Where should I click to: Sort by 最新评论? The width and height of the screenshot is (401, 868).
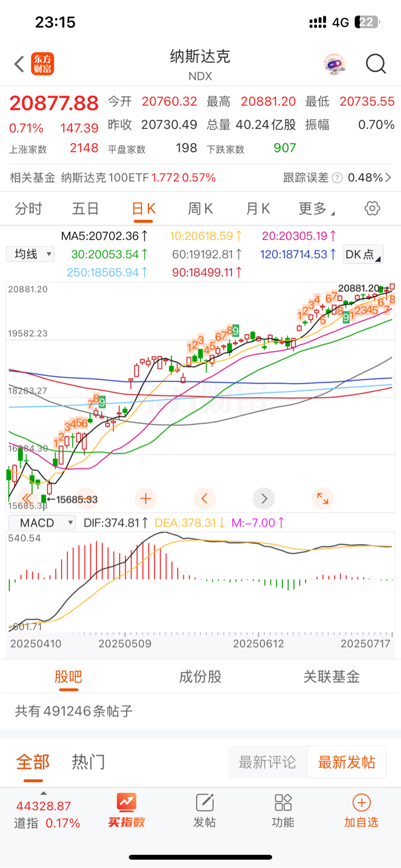[x=267, y=762]
